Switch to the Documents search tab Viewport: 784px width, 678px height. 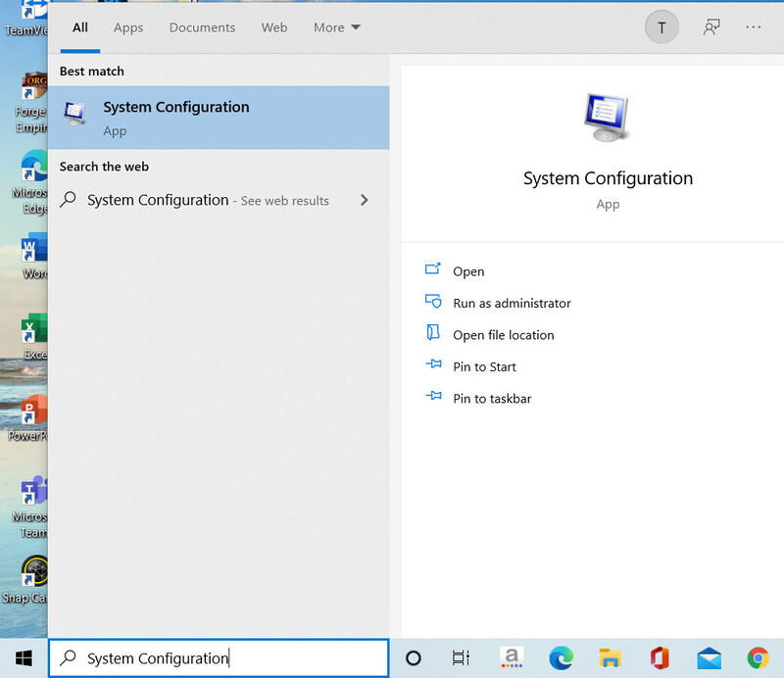[x=202, y=27]
